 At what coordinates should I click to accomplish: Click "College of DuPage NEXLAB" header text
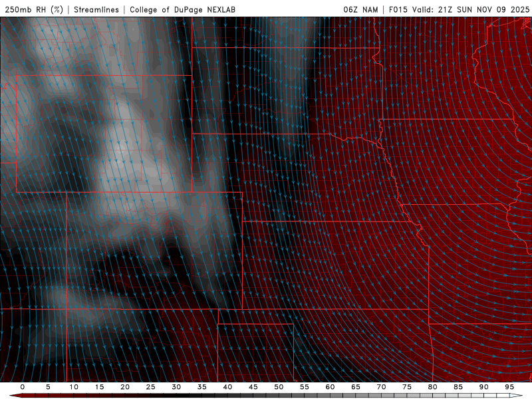tap(182, 9)
